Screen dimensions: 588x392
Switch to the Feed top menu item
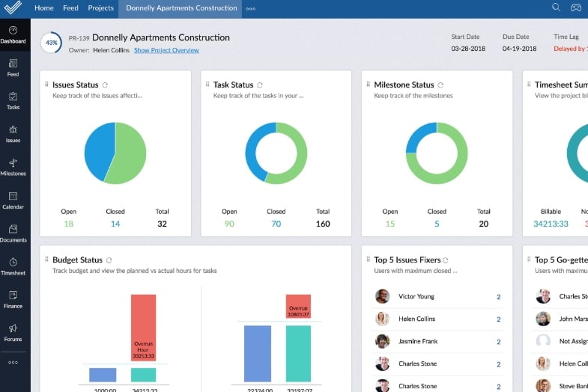tap(70, 8)
